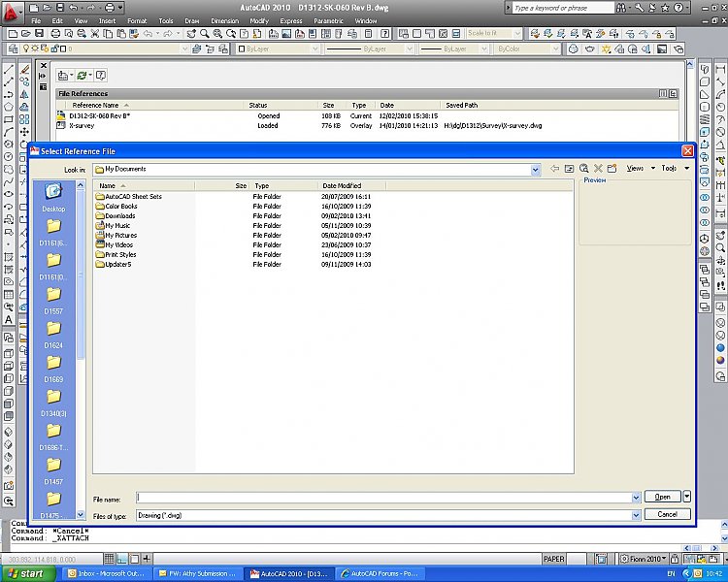Click Search the Web icon in dialog

(584, 169)
